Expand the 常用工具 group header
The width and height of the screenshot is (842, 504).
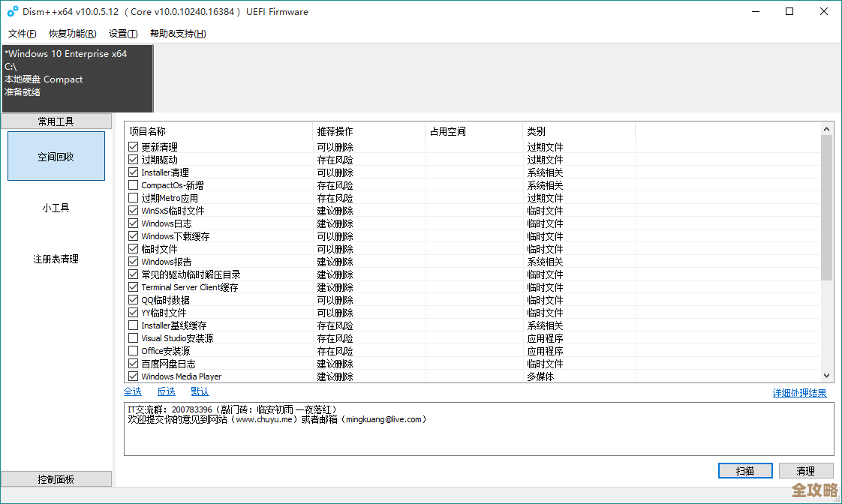tap(56, 121)
